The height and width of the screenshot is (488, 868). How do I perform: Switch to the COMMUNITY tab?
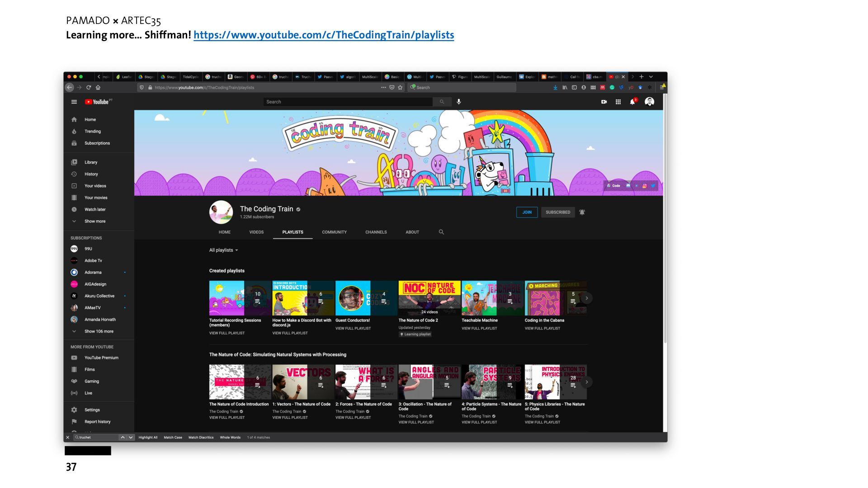(x=335, y=232)
